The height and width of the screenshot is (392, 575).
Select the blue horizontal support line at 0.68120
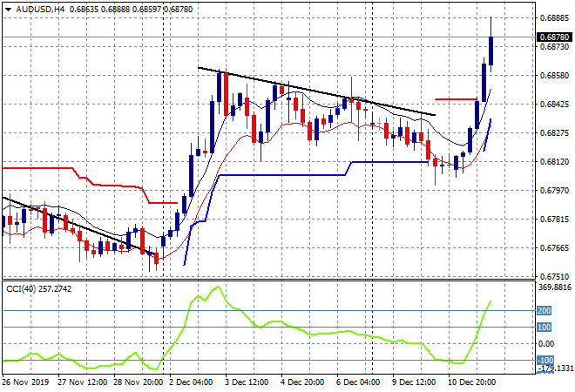tap(389, 162)
